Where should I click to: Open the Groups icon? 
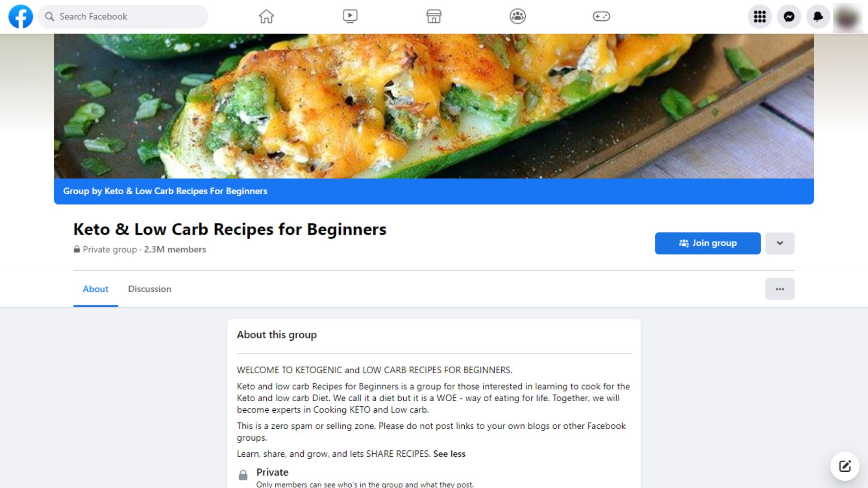pyautogui.click(x=517, y=16)
